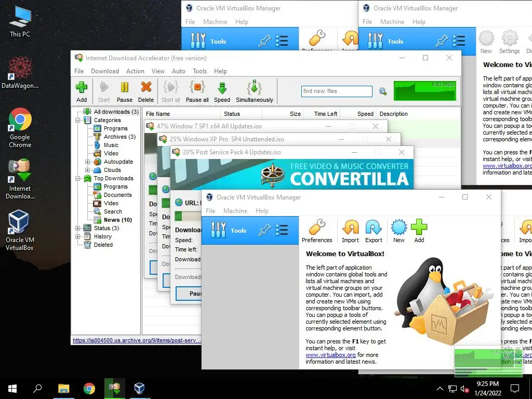Screen dimensions: 532x399
Task: Open Help menu in front VirtualBox Manager
Action: pyautogui.click(x=262, y=211)
